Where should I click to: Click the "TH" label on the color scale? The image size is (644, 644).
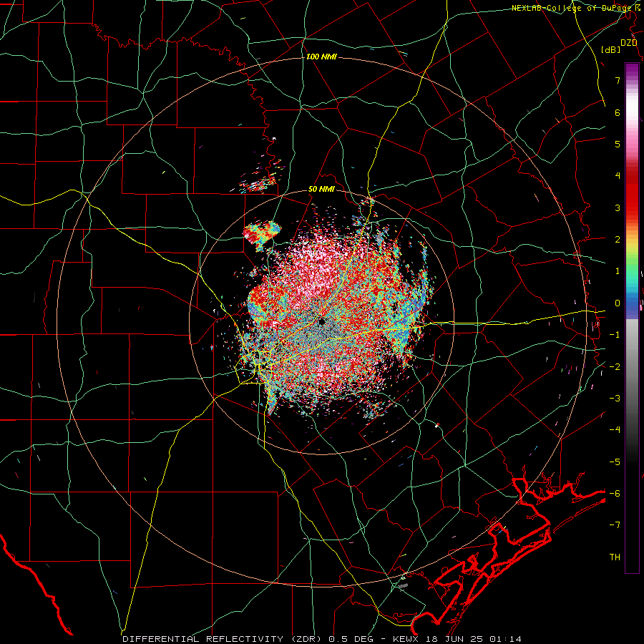(615, 557)
